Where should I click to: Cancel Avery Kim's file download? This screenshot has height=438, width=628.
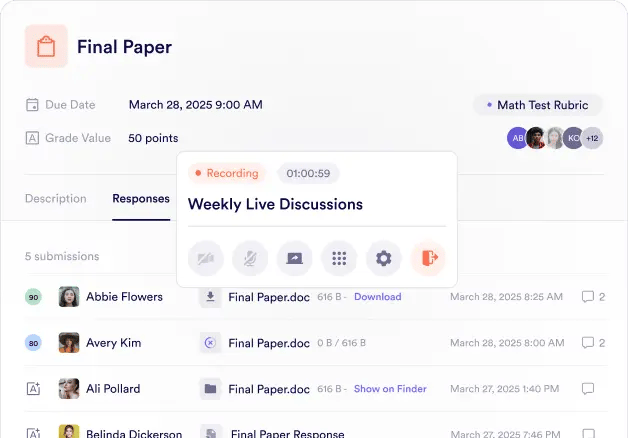pos(210,343)
